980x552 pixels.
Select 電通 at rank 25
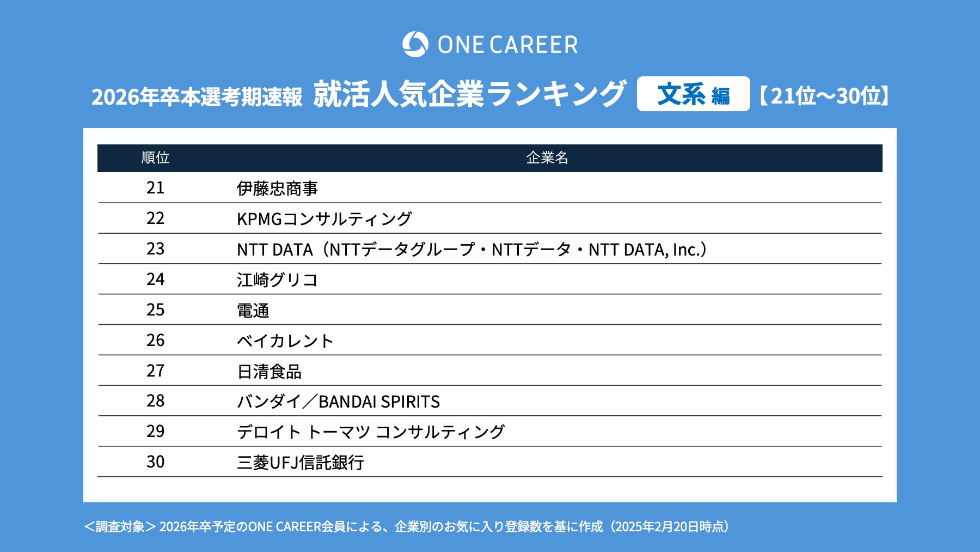253,310
